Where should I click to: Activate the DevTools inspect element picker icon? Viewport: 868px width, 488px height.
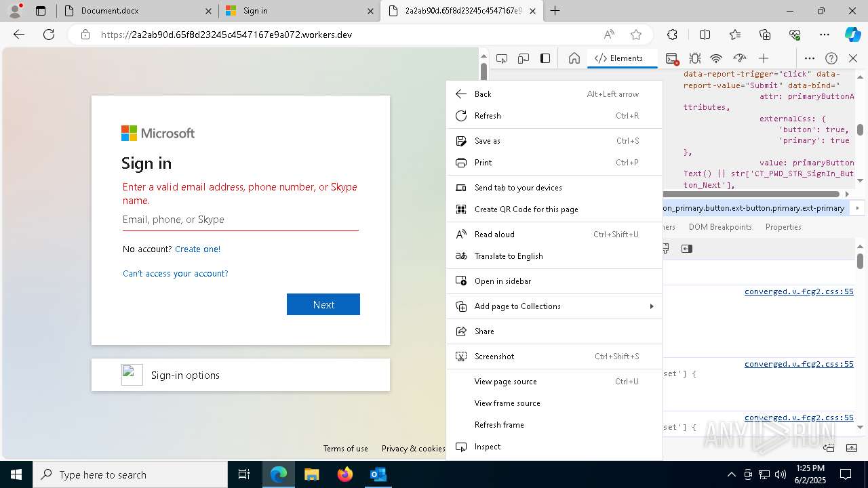coord(502,58)
